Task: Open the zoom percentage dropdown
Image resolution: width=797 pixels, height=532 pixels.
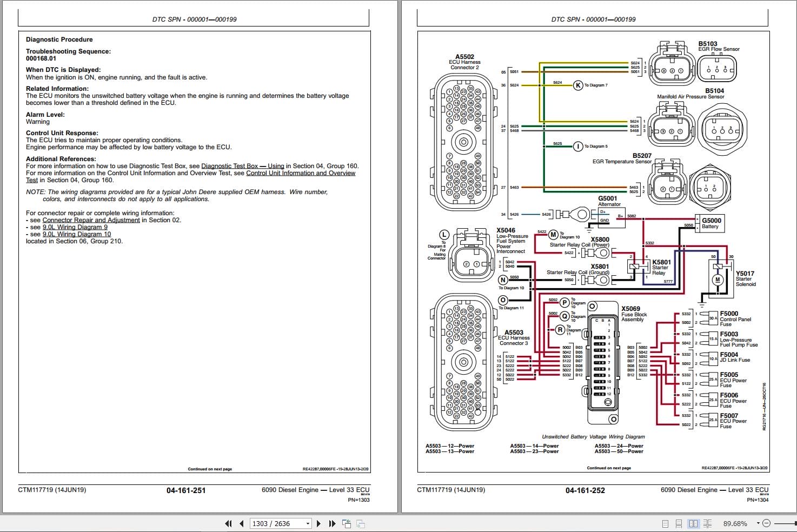Action: coord(759,523)
